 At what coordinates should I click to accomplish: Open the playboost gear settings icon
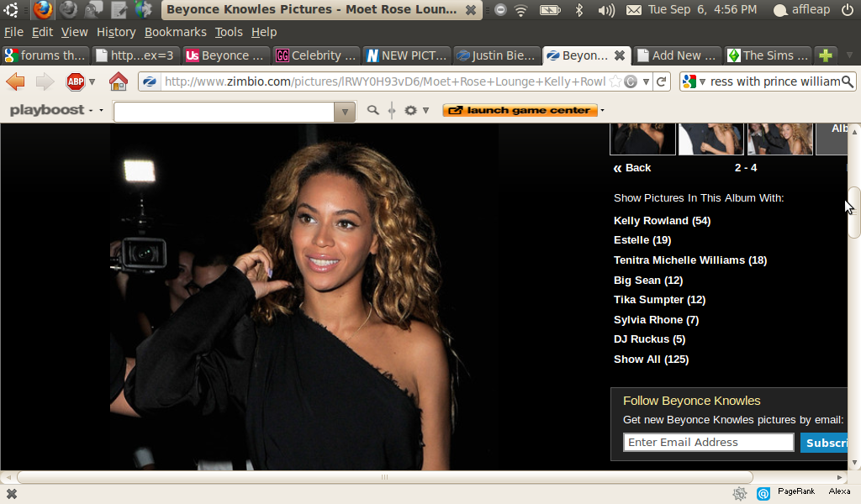click(x=410, y=110)
